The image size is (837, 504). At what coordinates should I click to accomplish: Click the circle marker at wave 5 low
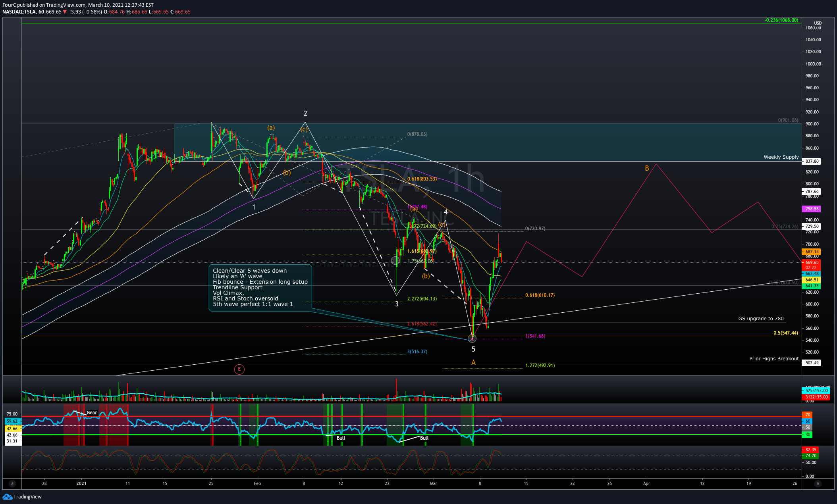click(472, 339)
